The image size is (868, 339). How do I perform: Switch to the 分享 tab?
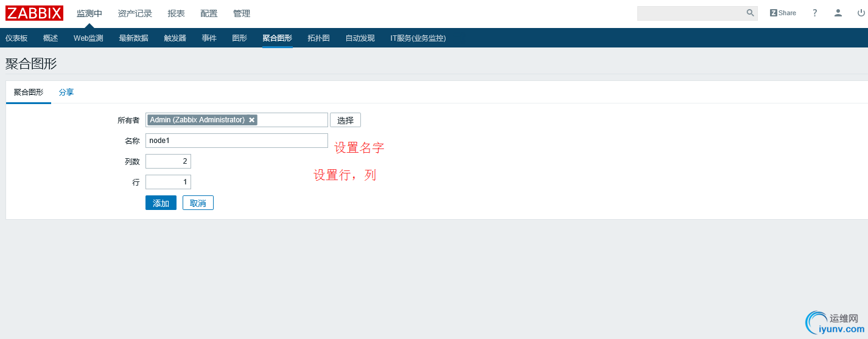pos(66,92)
